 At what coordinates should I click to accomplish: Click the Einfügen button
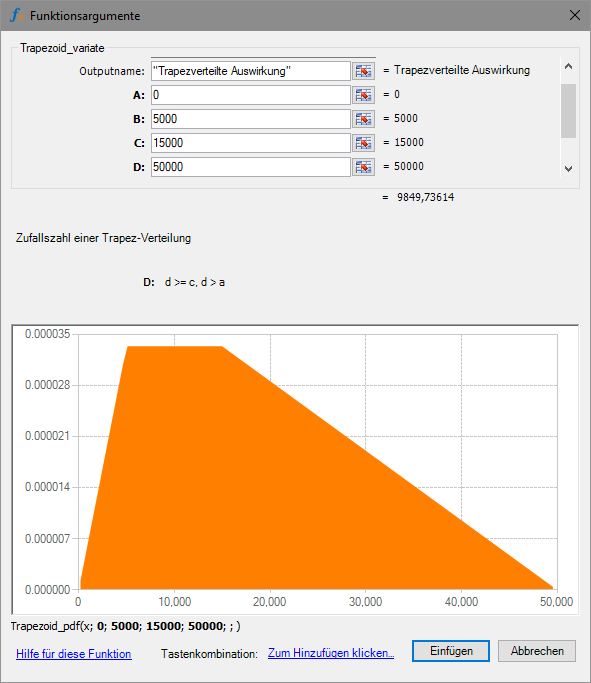coord(451,651)
